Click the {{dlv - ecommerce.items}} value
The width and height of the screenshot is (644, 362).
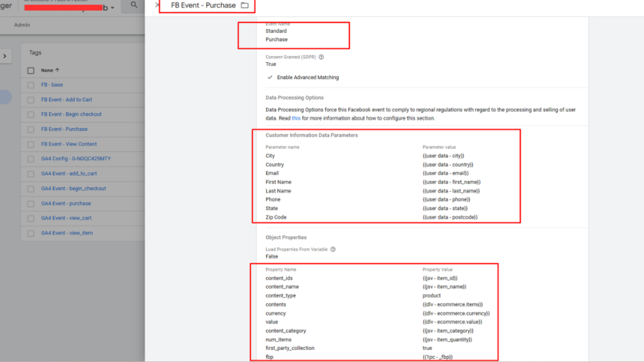(x=453, y=305)
